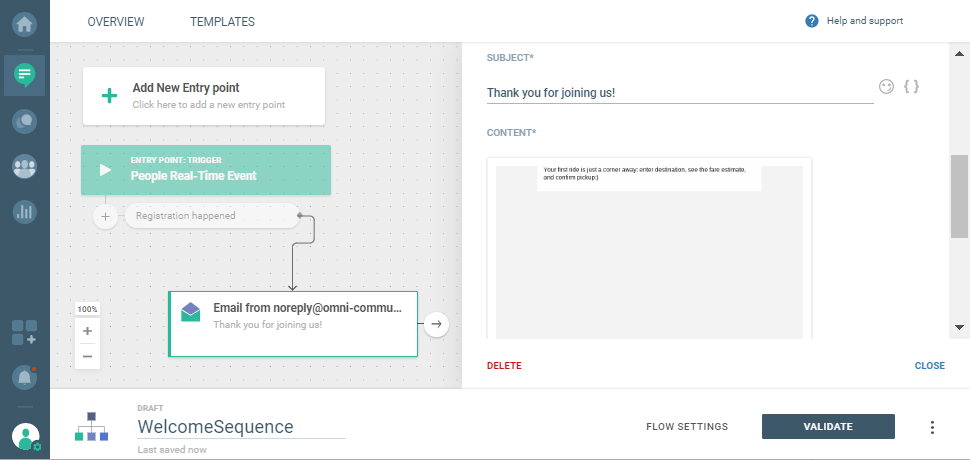Open the user account avatar icon
The width and height of the screenshot is (970, 460).
[x=25, y=436]
